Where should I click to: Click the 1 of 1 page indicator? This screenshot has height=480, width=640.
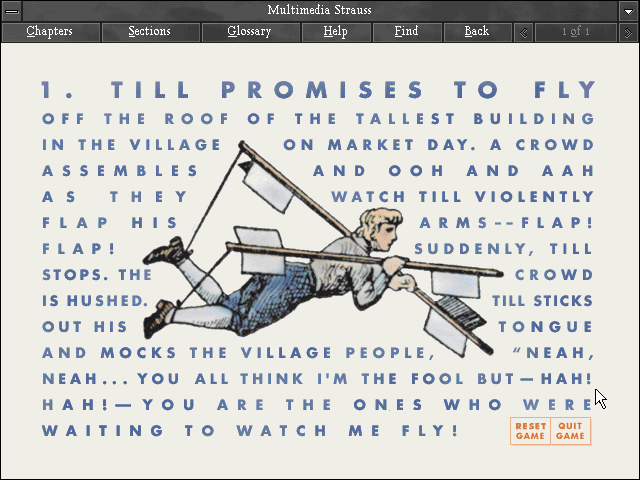576,32
